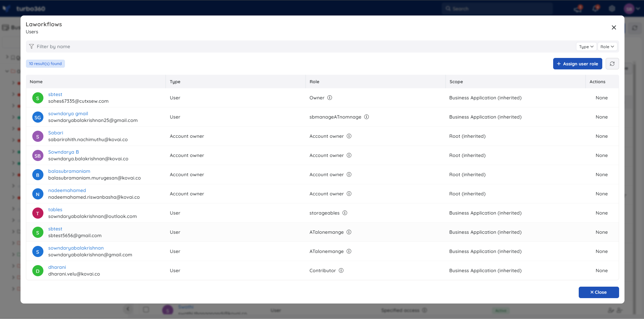This screenshot has height=319, width=644.
Task: Click the info icon next to Owner role
Action: 330,98
